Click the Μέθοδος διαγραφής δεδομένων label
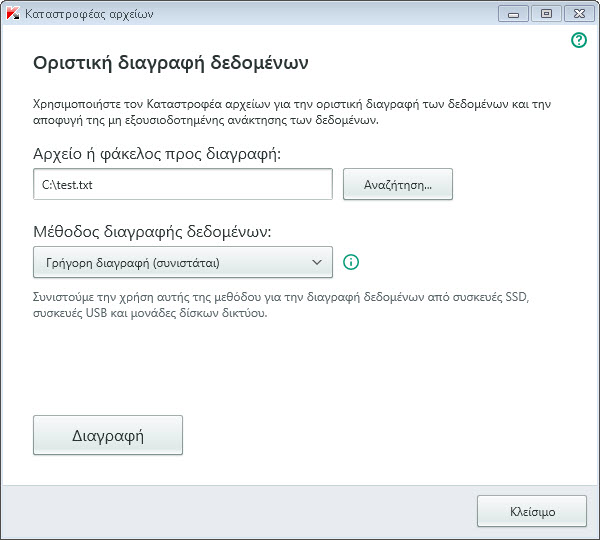Screen dimensions: 600x540 [153, 232]
